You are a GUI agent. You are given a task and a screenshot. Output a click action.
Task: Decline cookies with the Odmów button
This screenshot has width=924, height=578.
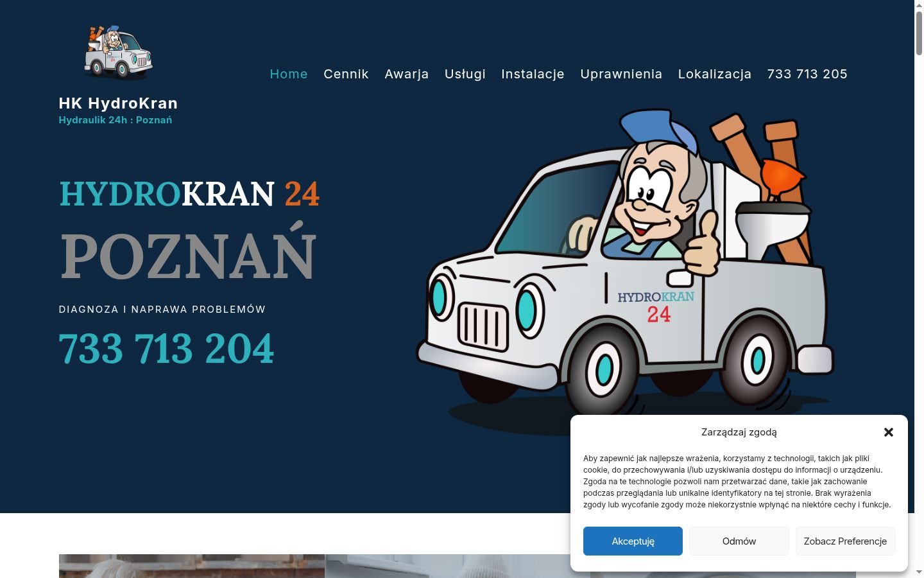click(739, 541)
